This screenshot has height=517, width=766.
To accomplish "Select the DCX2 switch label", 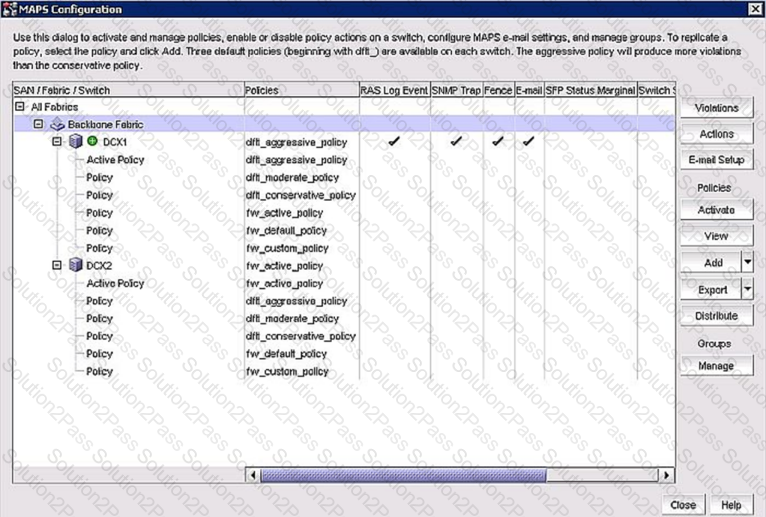I will 99,265.
